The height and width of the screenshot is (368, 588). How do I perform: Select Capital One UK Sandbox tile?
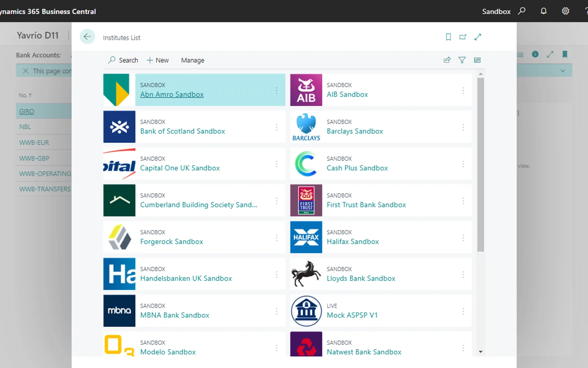[194, 163]
